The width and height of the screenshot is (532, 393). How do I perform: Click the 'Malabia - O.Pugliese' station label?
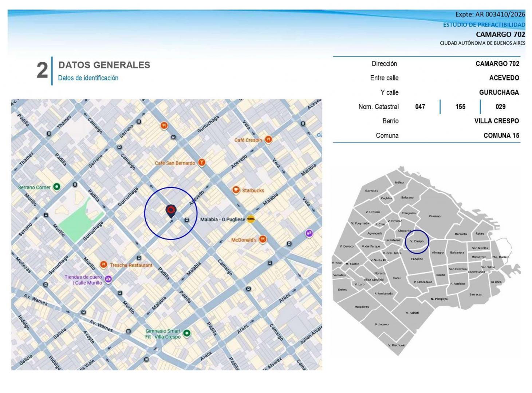222,219
